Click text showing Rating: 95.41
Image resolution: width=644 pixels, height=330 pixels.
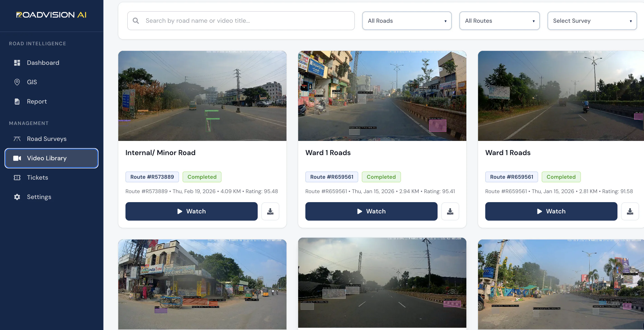(439, 191)
